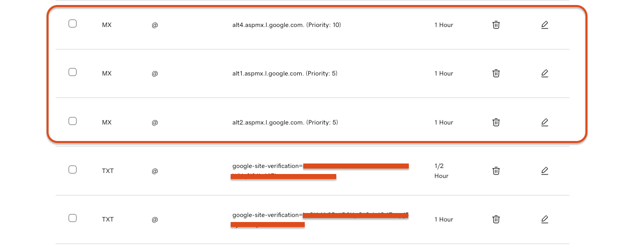Edit the alt2.aspmx MX record
The width and height of the screenshot is (644, 249).
(545, 122)
